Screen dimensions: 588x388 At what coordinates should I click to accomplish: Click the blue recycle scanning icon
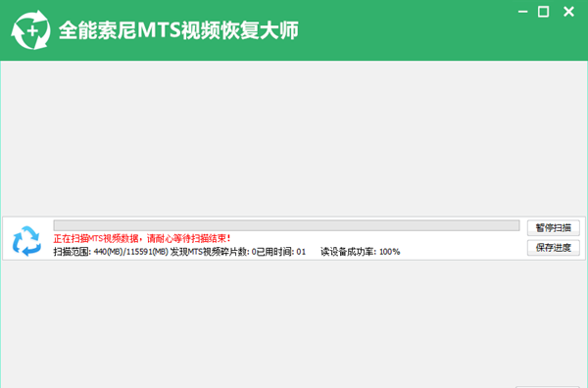[x=26, y=241]
